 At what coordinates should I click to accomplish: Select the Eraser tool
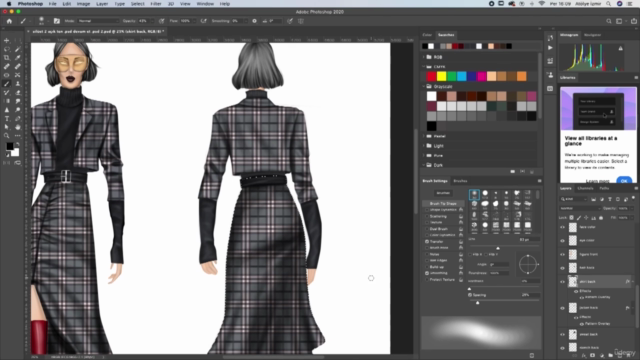(x=18, y=93)
